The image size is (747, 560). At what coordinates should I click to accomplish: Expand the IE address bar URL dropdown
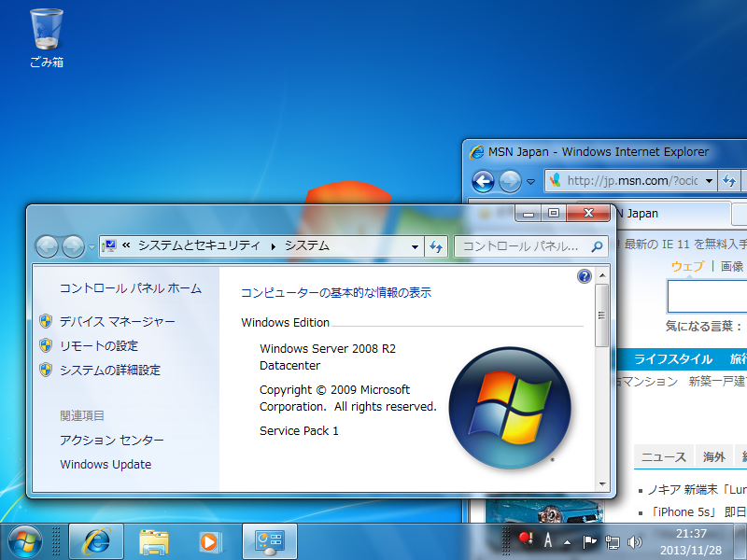click(x=709, y=181)
